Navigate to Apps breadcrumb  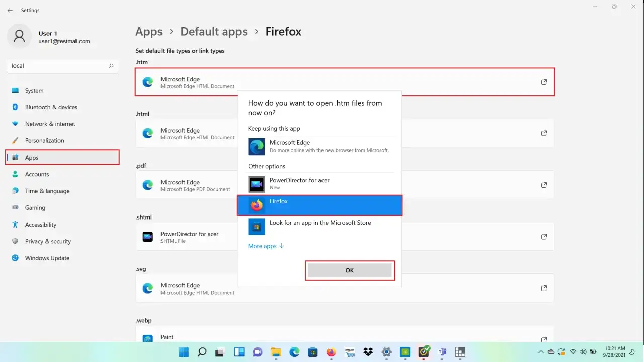point(148,31)
